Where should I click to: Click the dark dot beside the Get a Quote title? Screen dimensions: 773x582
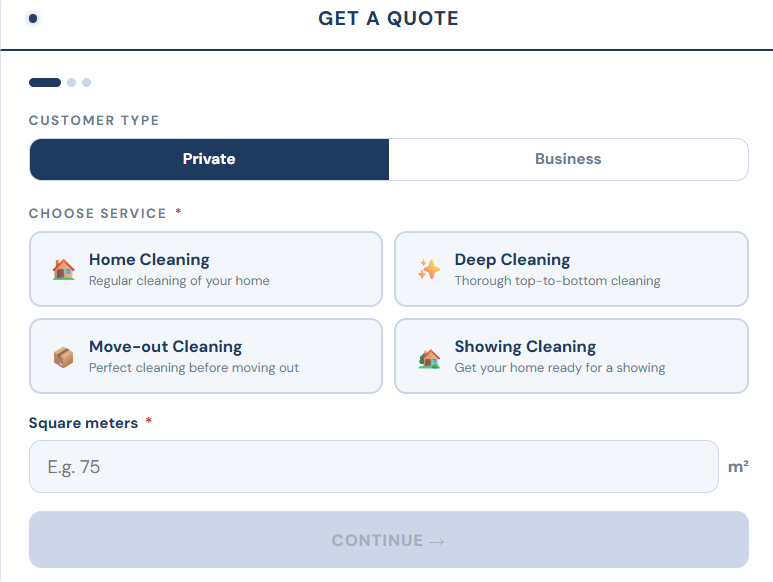[33, 19]
